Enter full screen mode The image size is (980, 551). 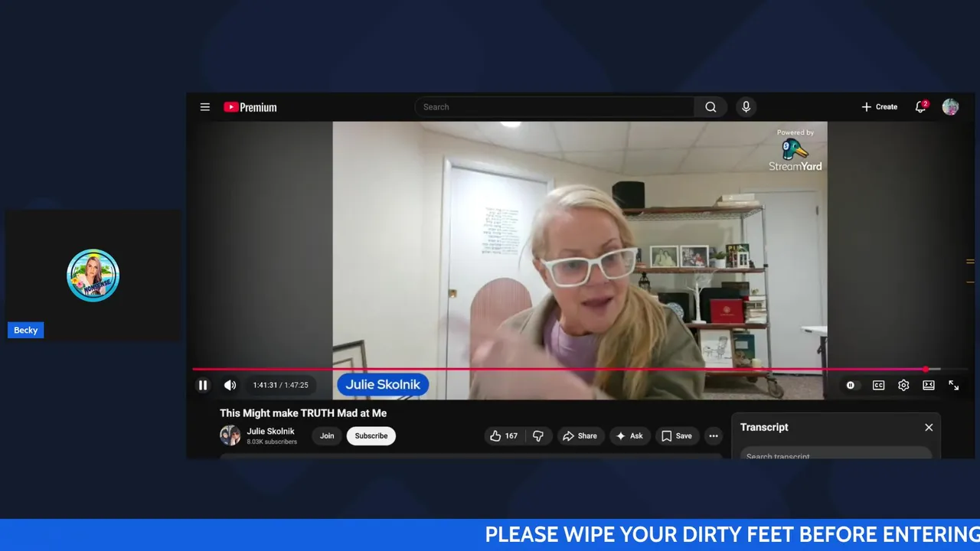954,385
